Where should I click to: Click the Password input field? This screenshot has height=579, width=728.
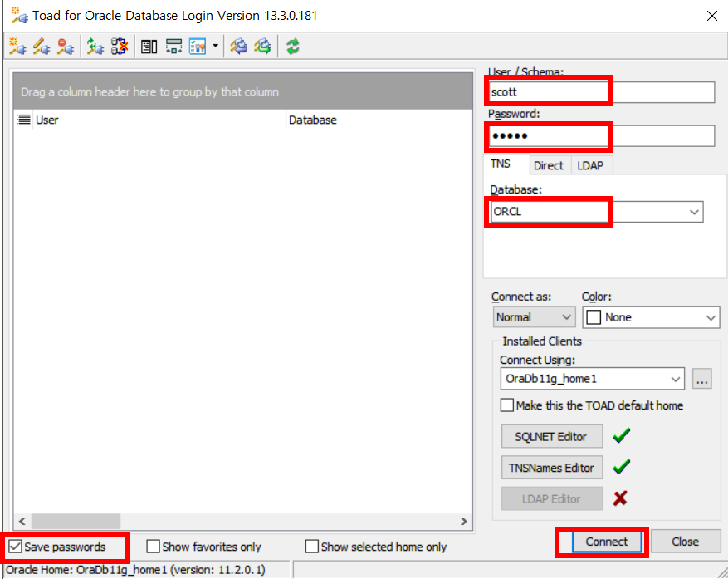[x=601, y=135]
